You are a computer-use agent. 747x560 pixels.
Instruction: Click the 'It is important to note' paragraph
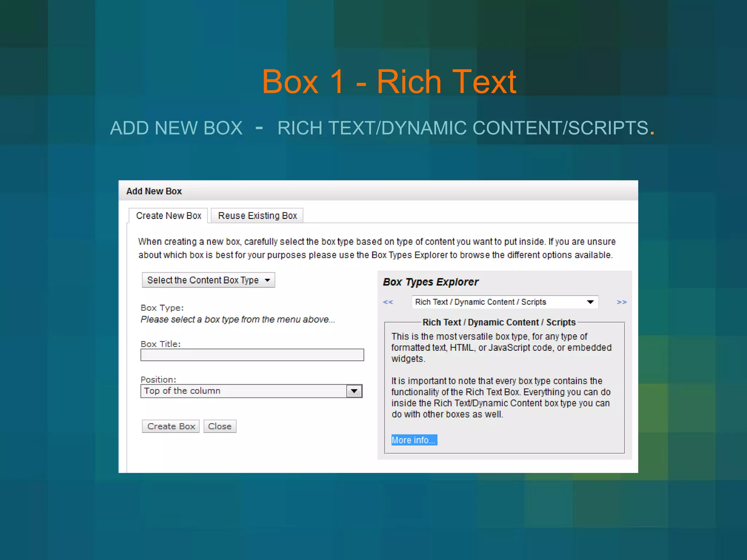pos(501,397)
